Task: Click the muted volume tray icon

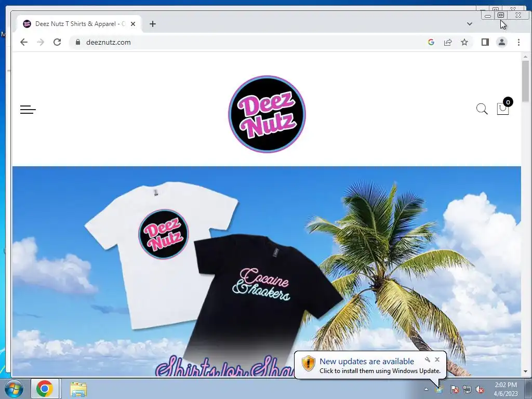Action: point(480,389)
